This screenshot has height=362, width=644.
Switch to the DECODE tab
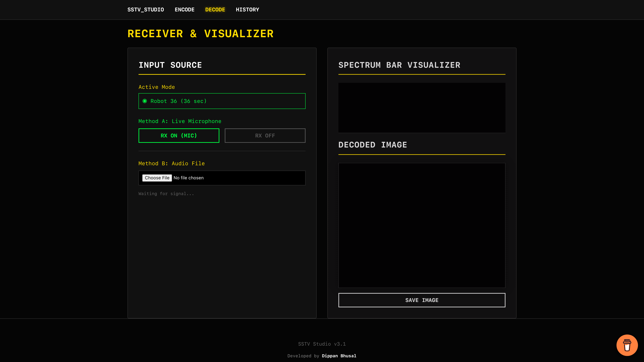click(x=215, y=10)
